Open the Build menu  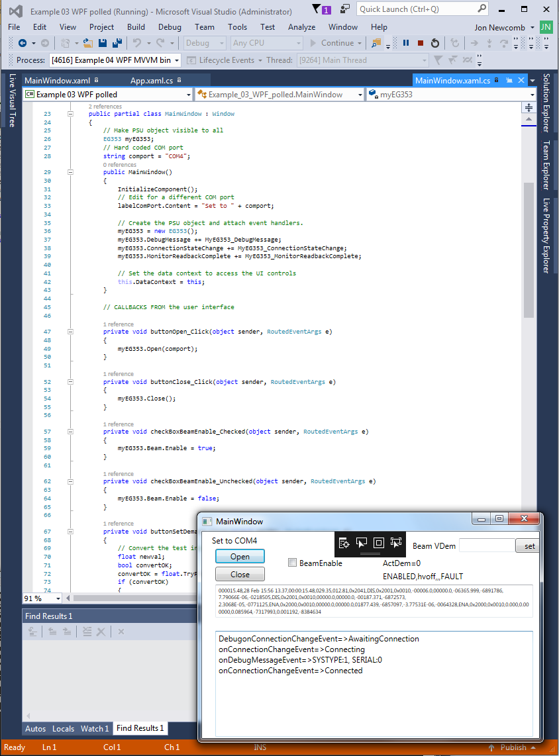coord(136,27)
